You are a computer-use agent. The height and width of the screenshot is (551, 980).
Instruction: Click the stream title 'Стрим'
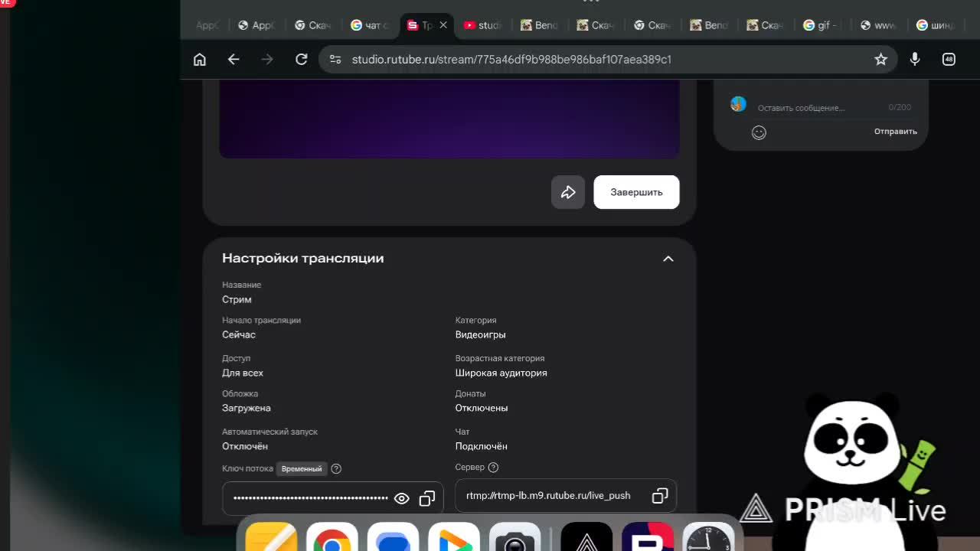click(x=237, y=299)
